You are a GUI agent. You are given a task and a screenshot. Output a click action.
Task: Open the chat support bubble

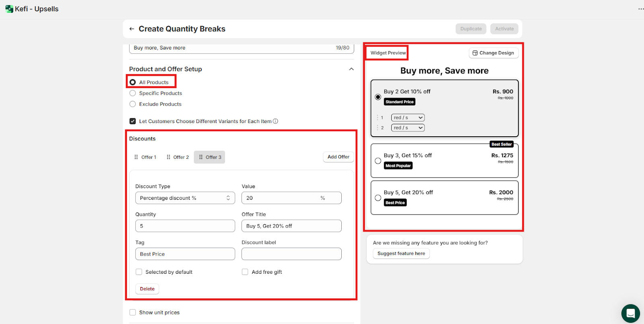630,313
